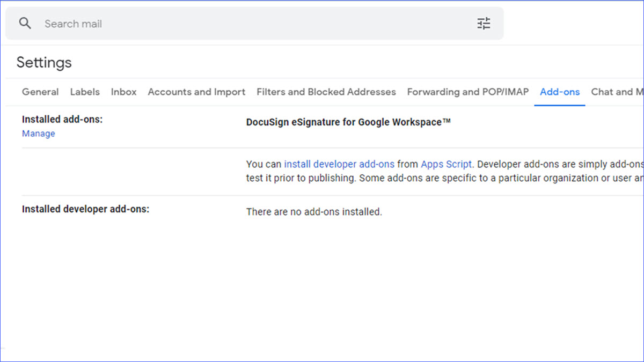Open advanced search options with the sliders icon
Viewport: 644px width, 362px height.
tap(483, 24)
